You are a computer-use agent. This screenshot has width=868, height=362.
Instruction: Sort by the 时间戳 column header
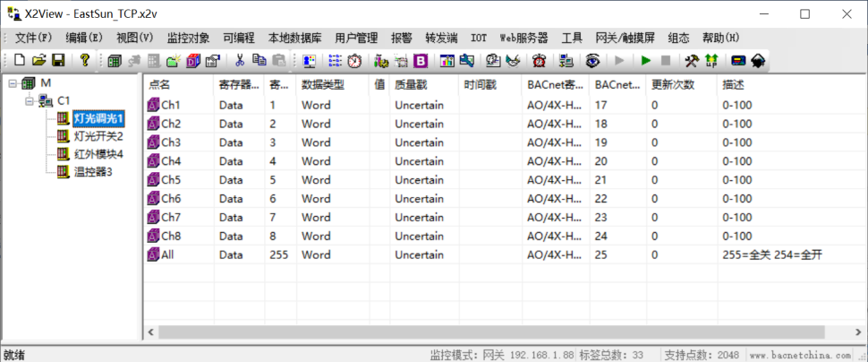(490, 85)
